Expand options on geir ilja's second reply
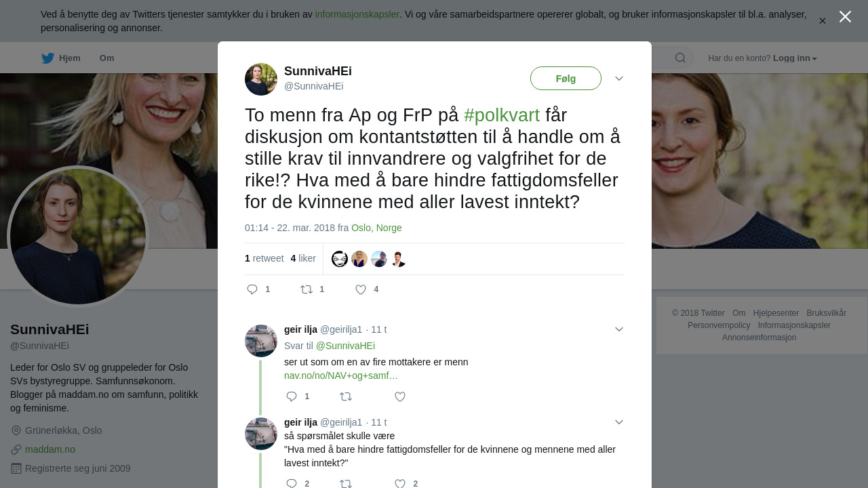 tap(619, 422)
